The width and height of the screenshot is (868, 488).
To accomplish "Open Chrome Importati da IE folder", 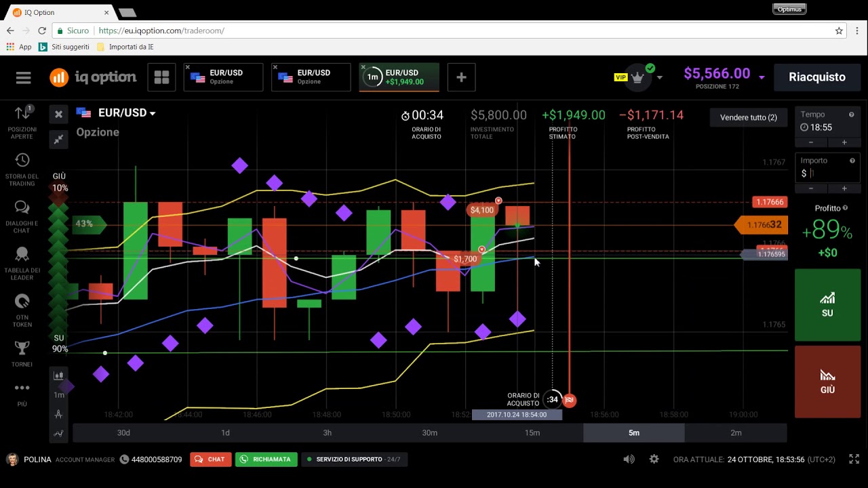I will (125, 47).
